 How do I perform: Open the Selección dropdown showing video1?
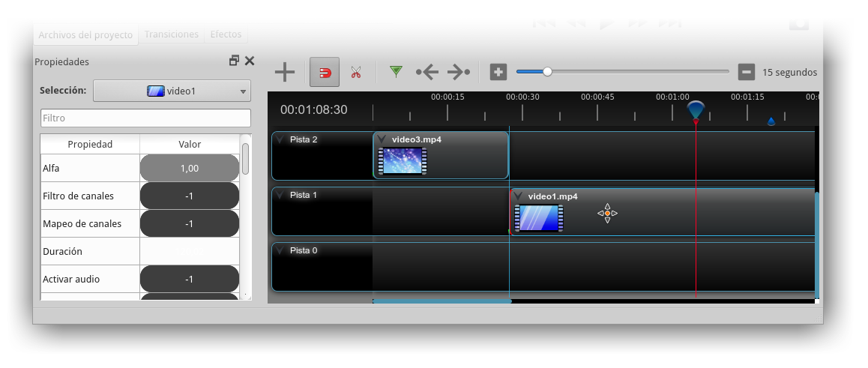tap(172, 91)
